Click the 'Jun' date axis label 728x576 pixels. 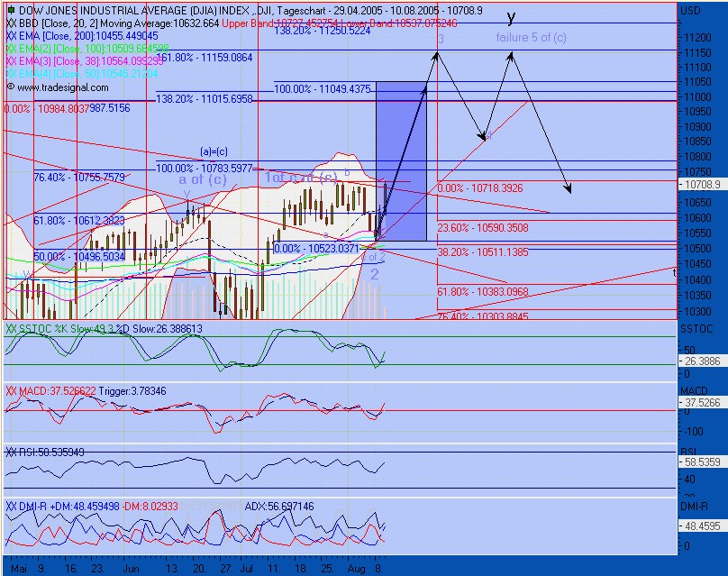tap(132, 568)
